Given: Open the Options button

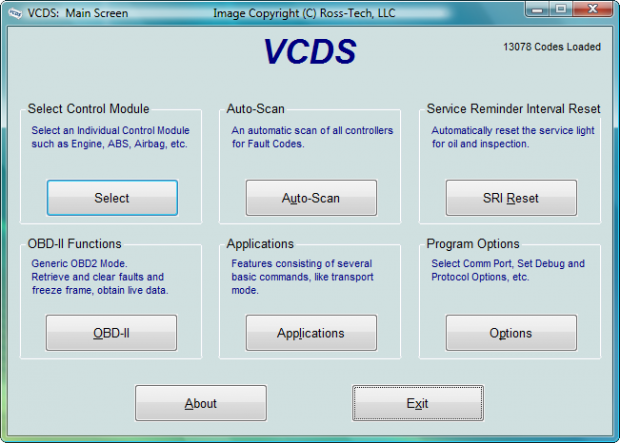Looking at the screenshot, I should pos(510,333).
